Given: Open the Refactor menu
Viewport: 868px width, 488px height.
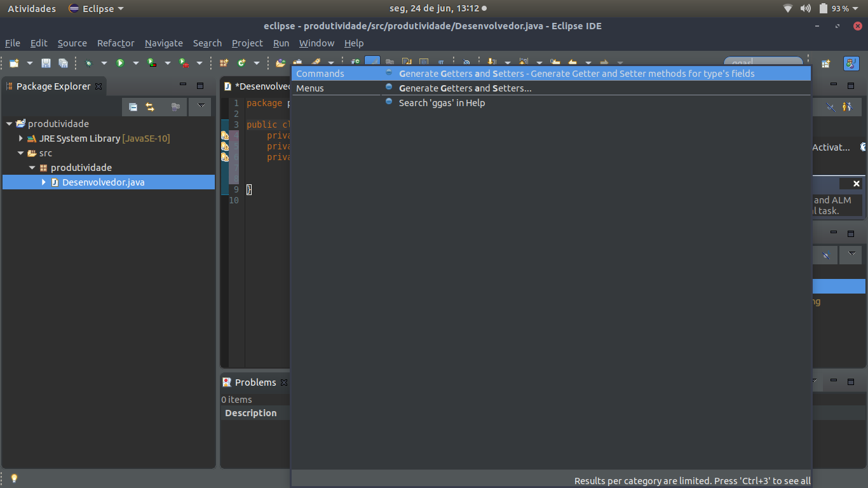Looking at the screenshot, I should pos(116,43).
